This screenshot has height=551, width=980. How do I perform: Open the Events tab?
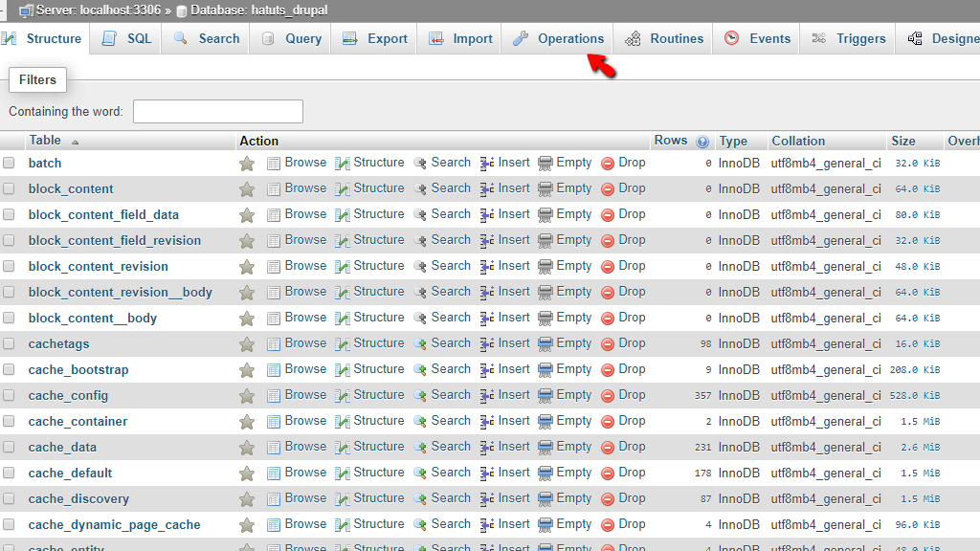[757, 38]
